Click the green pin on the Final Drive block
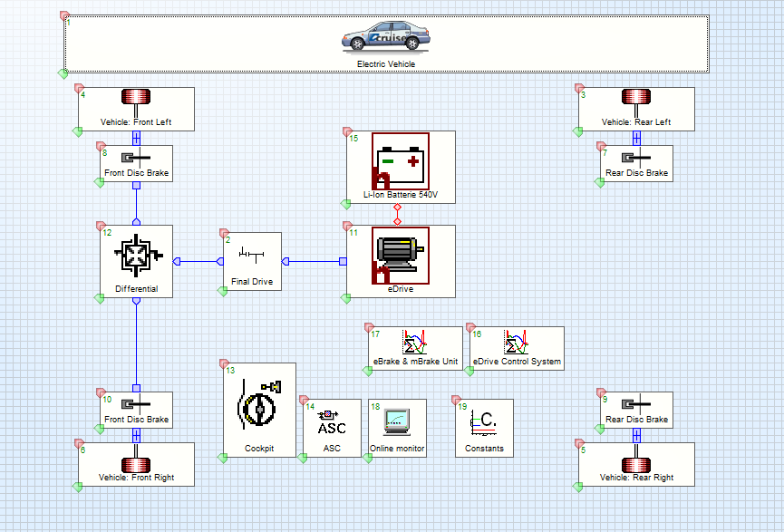This screenshot has width=784, height=532. click(x=222, y=291)
